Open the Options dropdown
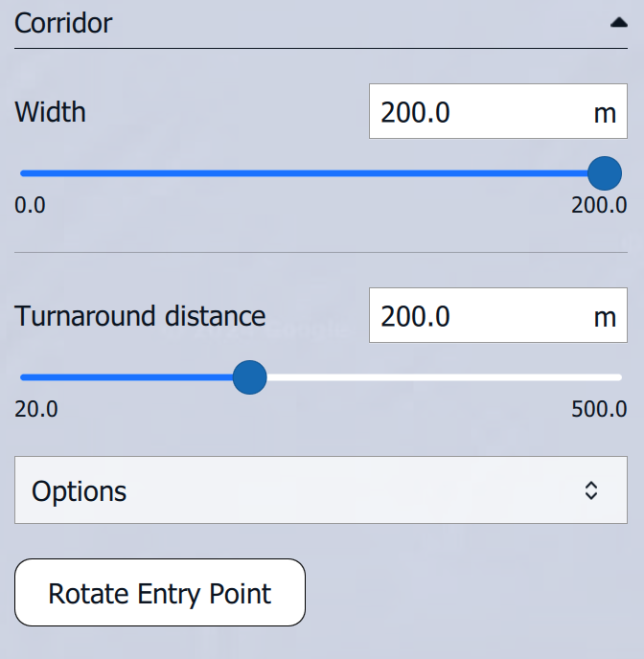The image size is (644, 659). point(307,490)
